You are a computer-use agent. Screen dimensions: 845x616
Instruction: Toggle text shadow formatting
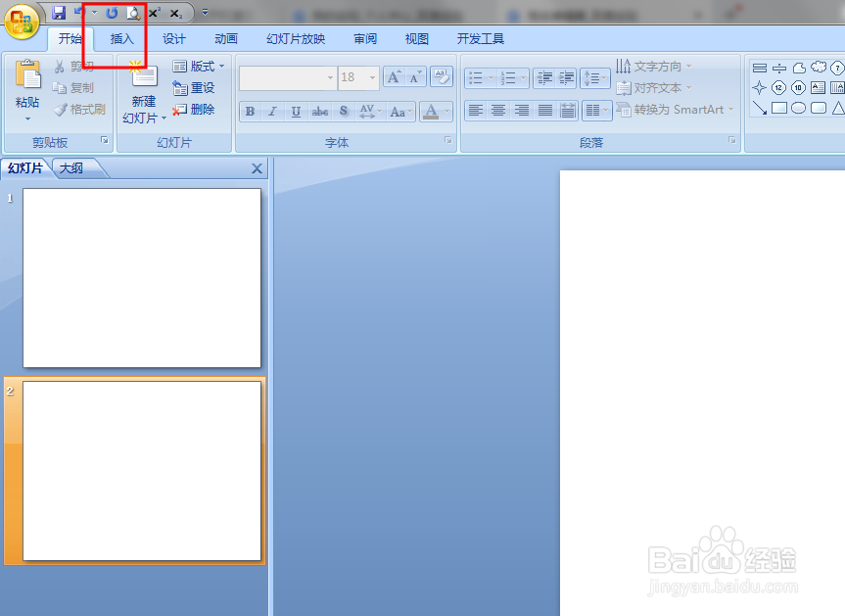(x=344, y=112)
